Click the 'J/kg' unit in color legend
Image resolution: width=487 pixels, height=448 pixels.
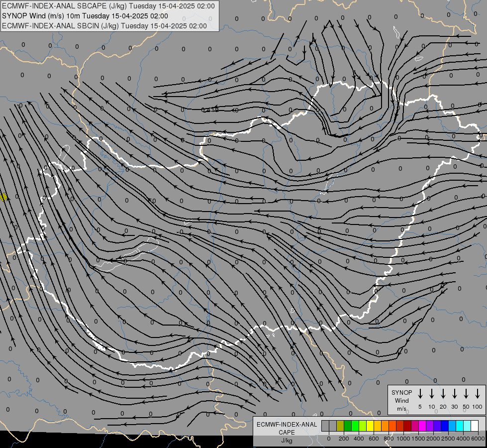click(x=287, y=441)
